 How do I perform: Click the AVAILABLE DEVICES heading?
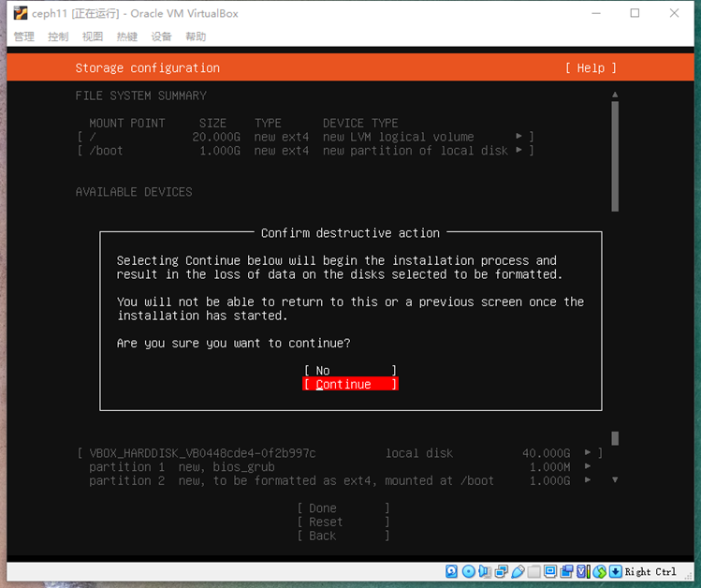(x=134, y=192)
